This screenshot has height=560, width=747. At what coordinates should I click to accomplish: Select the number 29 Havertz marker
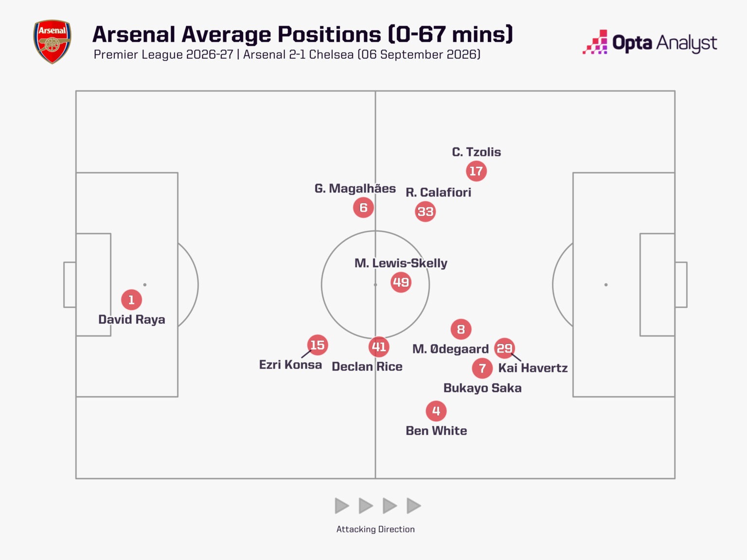pyautogui.click(x=504, y=348)
